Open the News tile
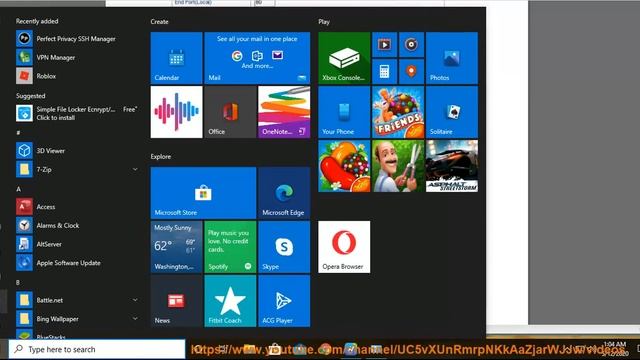The width and height of the screenshot is (640, 360). pyautogui.click(x=176, y=301)
